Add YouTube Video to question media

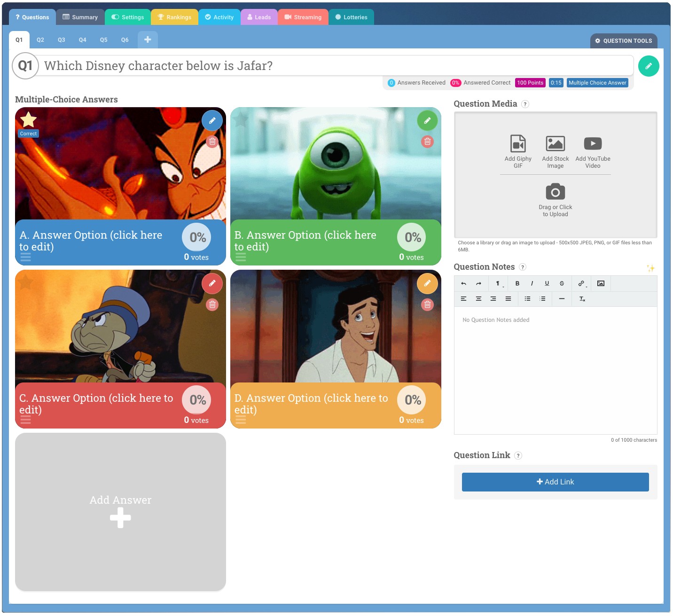coord(593,151)
